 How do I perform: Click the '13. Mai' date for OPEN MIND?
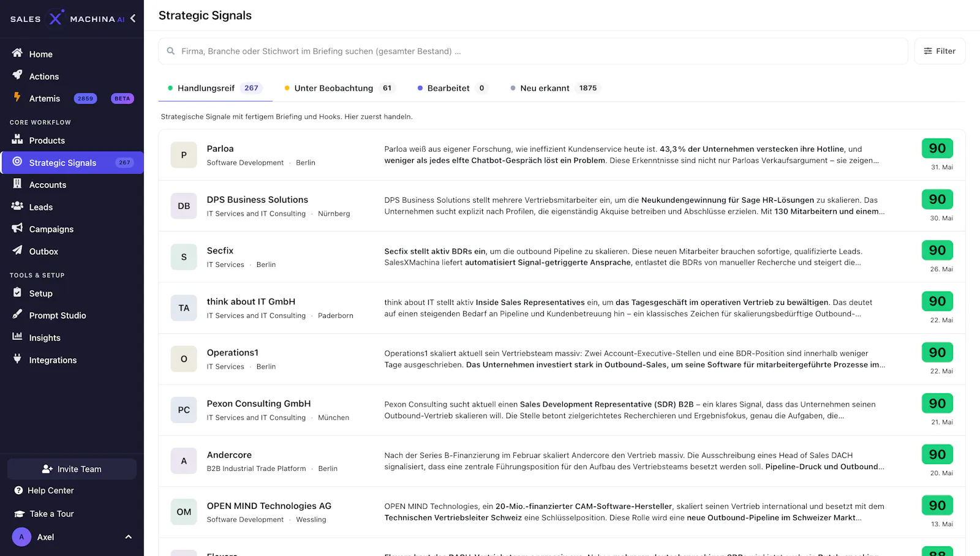click(x=942, y=524)
